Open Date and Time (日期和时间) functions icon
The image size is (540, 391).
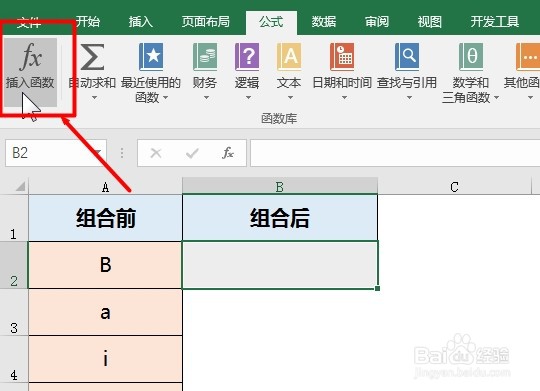click(x=342, y=56)
